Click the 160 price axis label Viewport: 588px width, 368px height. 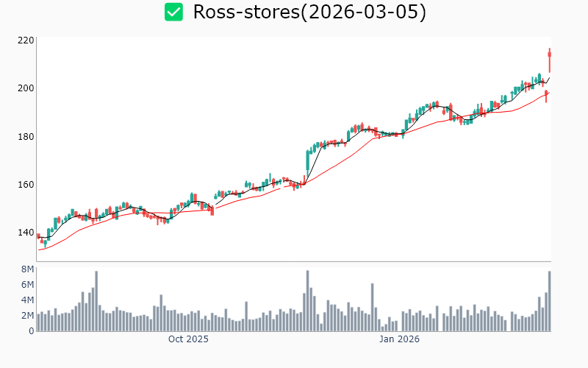(26, 185)
